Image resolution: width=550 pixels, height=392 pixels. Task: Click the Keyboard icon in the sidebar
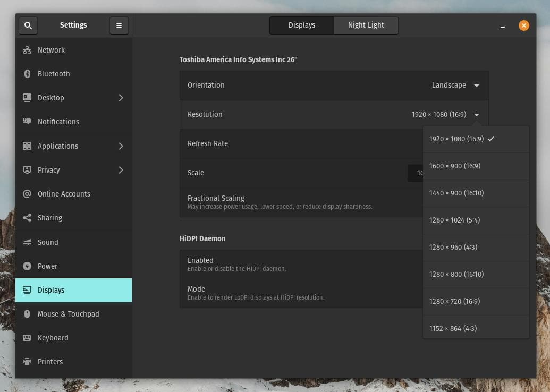point(27,338)
